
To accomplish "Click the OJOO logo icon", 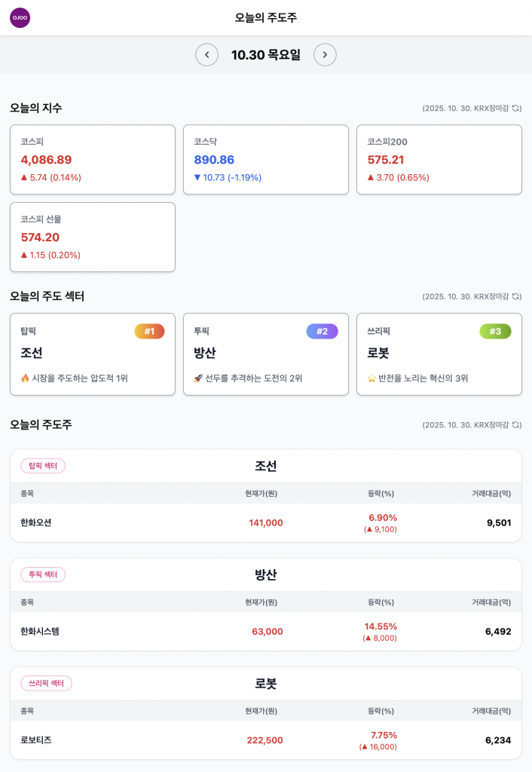I will 20,17.
